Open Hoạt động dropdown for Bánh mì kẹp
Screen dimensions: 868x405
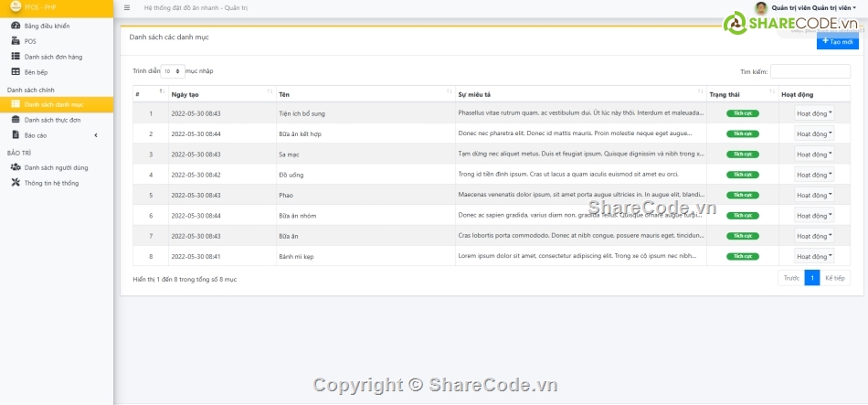tap(813, 257)
